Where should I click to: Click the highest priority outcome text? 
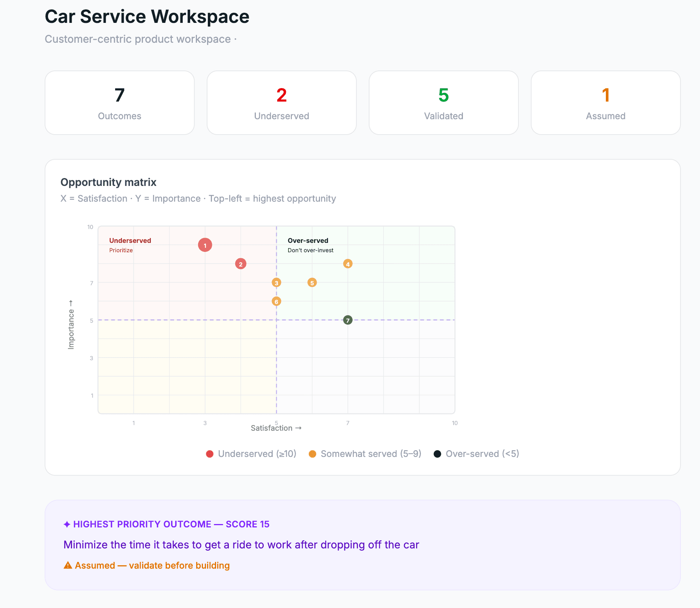241,545
